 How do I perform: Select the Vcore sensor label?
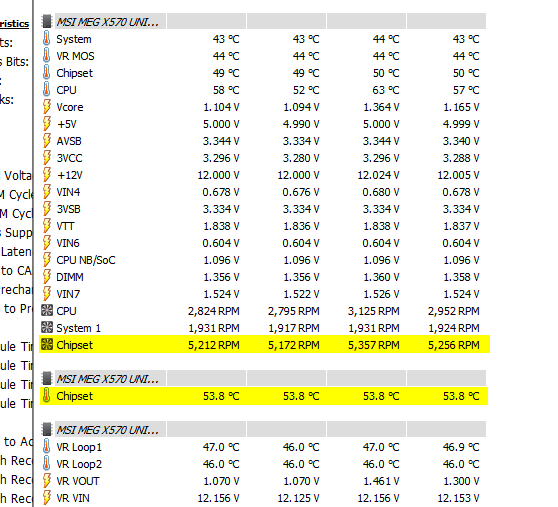click(70, 107)
